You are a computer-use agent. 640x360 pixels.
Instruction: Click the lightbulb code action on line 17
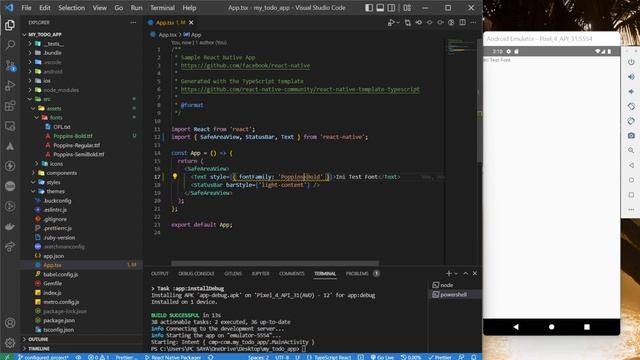[175, 176]
